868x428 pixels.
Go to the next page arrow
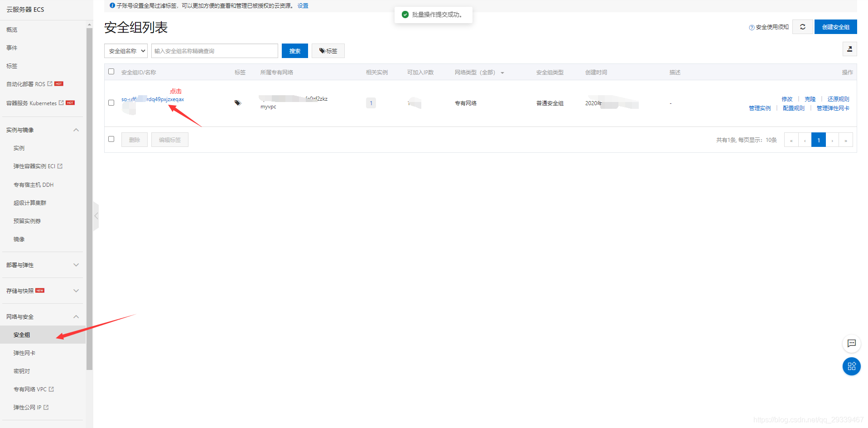(832, 140)
